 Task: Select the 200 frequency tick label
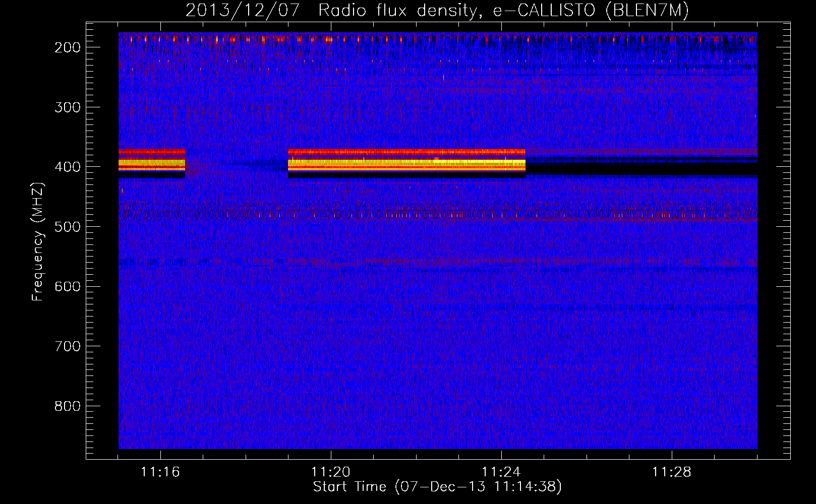click(68, 47)
